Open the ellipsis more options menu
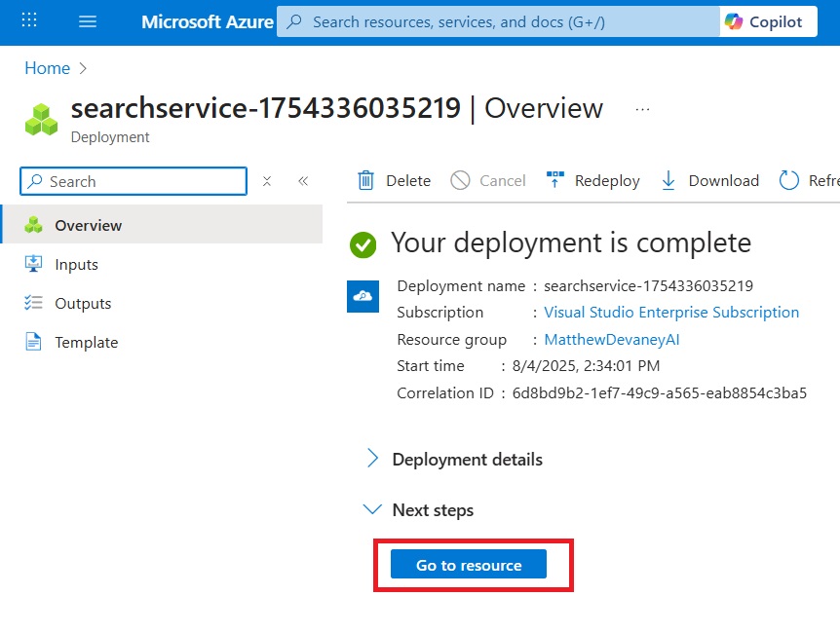The image size is (840, 633). [x=642, y=109]
